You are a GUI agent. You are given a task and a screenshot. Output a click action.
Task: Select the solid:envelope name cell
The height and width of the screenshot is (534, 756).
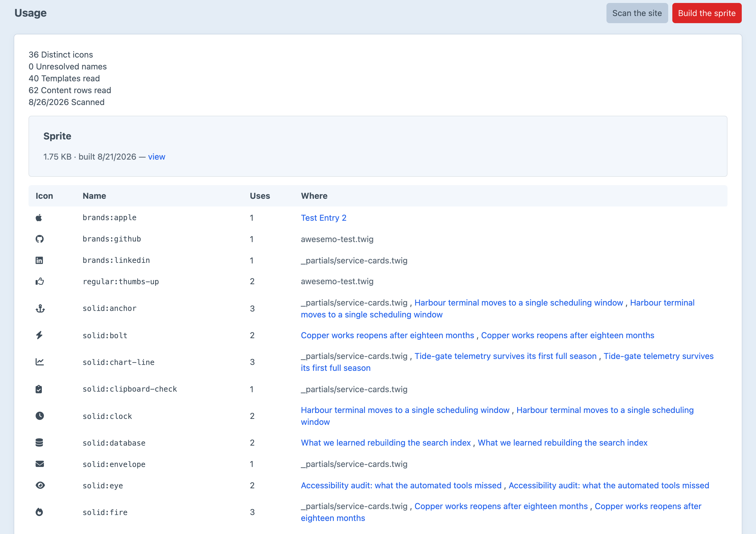114,464
